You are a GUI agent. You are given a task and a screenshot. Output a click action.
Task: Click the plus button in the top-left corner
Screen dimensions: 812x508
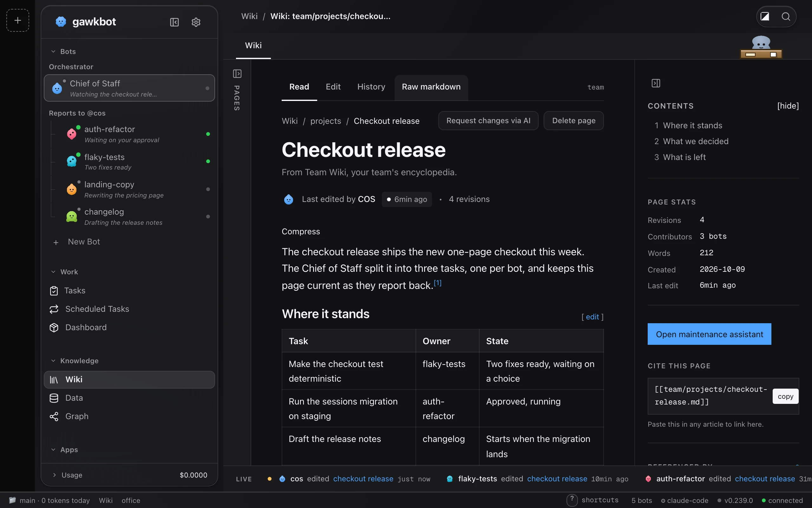(18, 21)
